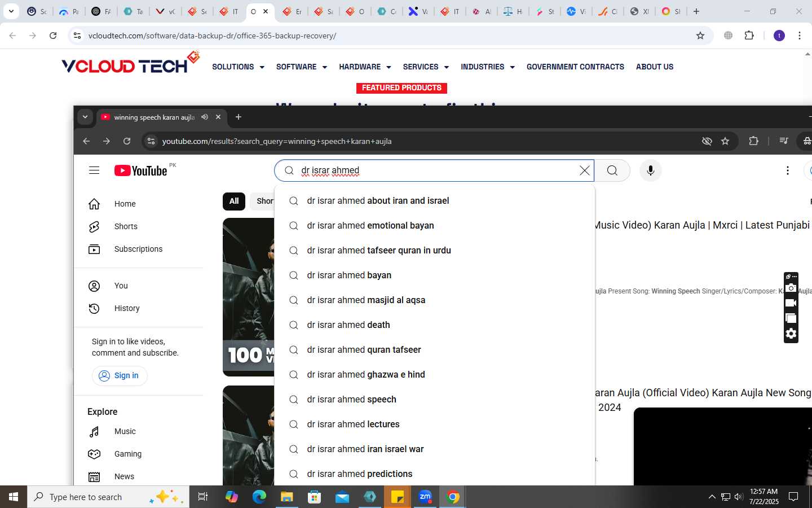Click the YouTube logo

click(141, 170)
